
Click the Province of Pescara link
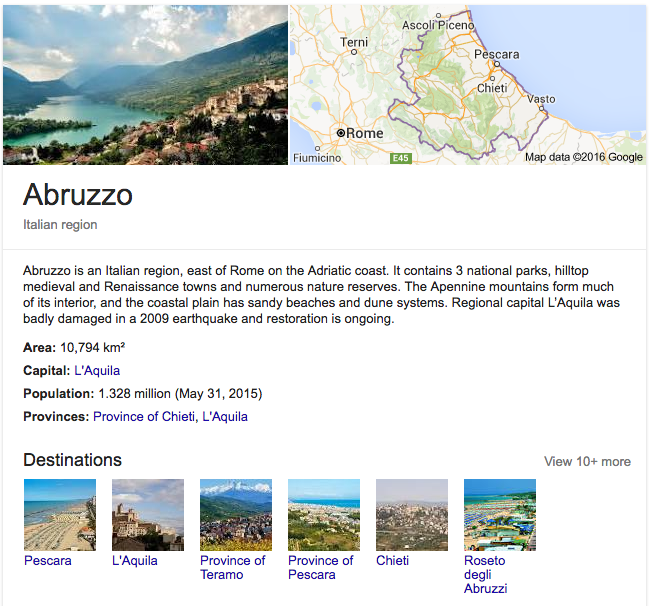321,567
